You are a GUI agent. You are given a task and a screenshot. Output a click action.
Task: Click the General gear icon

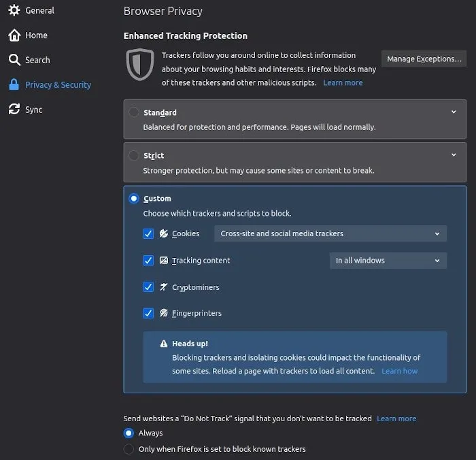click(14, 10)
